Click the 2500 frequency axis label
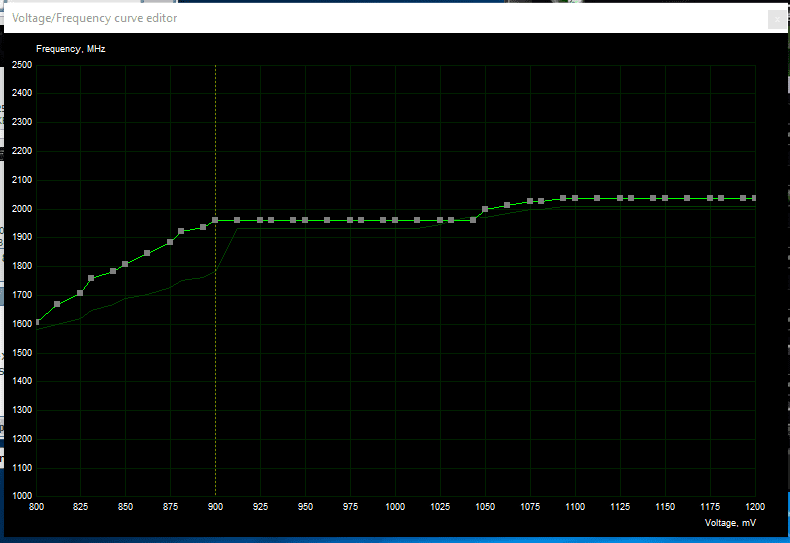The height and width of the screenshot is (543, 790). point(22,65)
